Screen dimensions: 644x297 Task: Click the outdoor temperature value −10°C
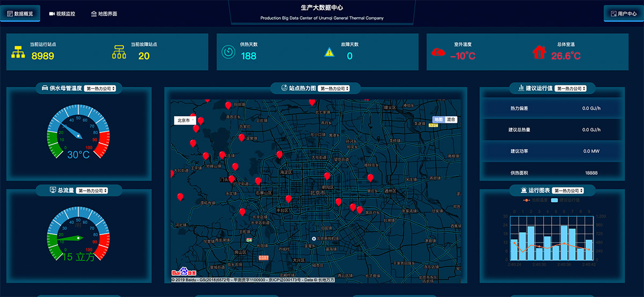(x=463, y=56)
